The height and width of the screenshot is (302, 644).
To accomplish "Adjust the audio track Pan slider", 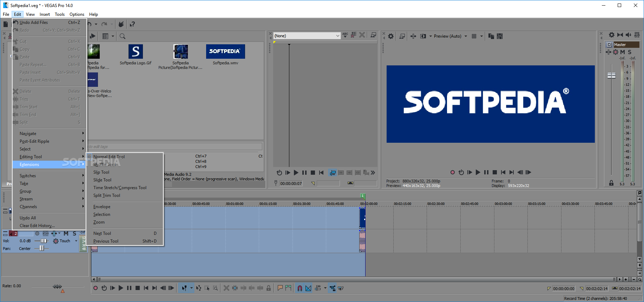I will tap(41, 248).
